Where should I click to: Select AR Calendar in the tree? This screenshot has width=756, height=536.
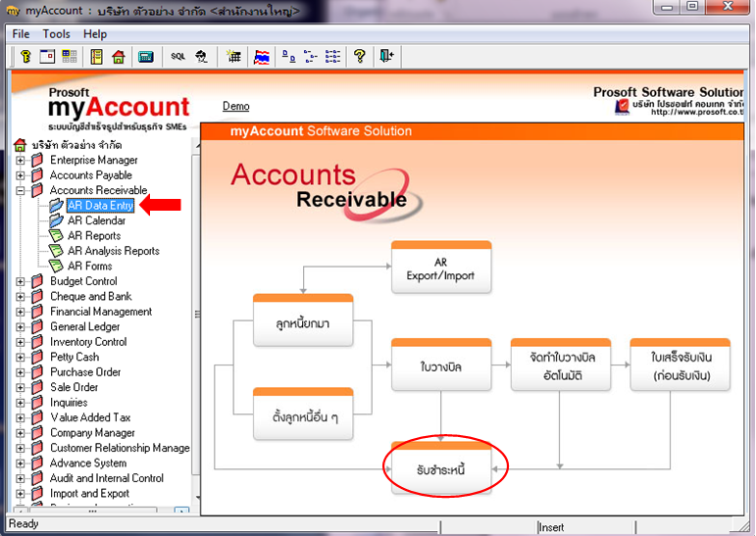point(96,220)
